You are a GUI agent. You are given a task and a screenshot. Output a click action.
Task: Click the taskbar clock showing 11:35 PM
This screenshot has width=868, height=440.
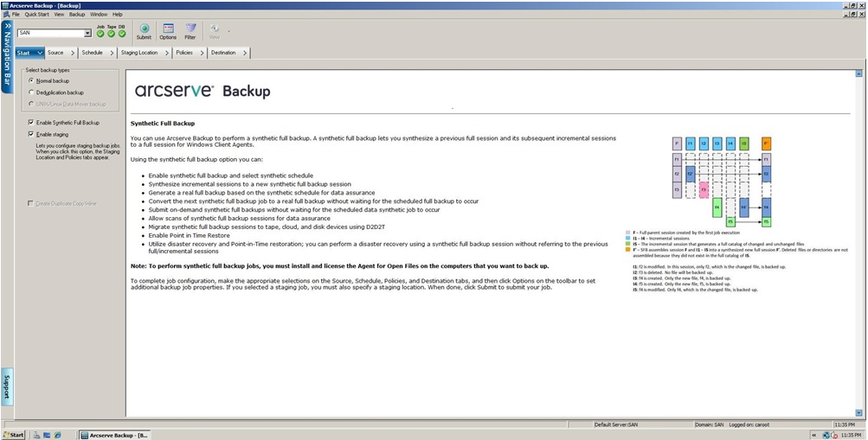[x=851, y=436]
